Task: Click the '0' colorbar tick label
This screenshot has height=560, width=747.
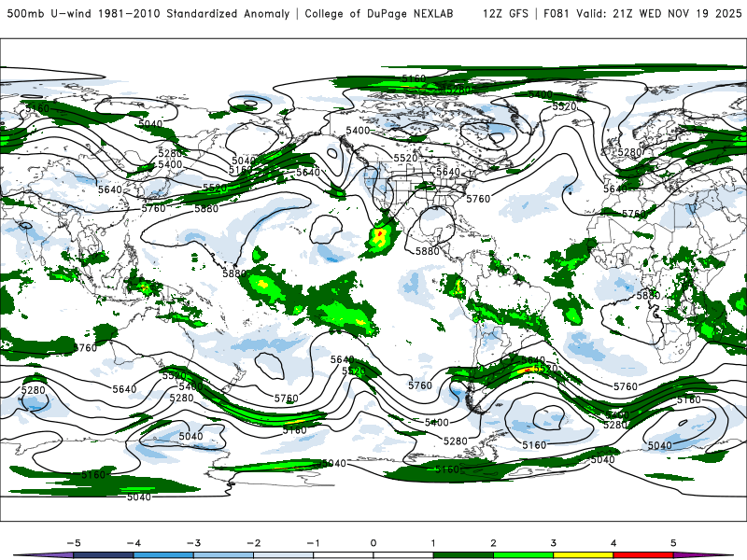Action: (x=373, y=543)
